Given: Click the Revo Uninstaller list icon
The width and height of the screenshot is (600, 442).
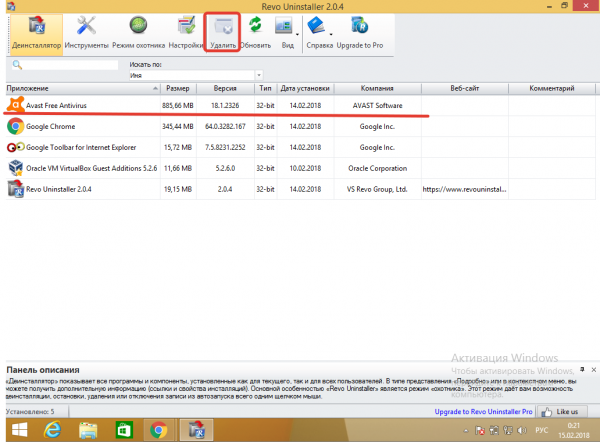Looking at the screenshot, I should pos(16,189).
